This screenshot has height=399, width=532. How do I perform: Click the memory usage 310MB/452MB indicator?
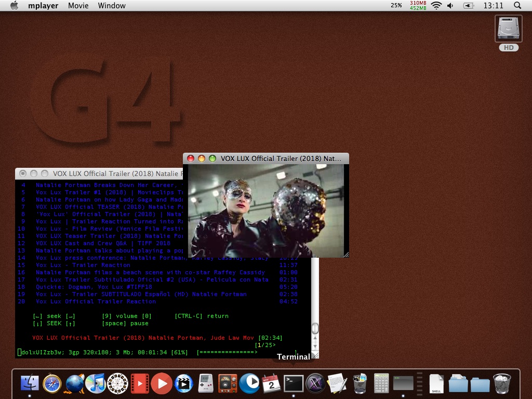pyautogui.click(x=418, y=5)
